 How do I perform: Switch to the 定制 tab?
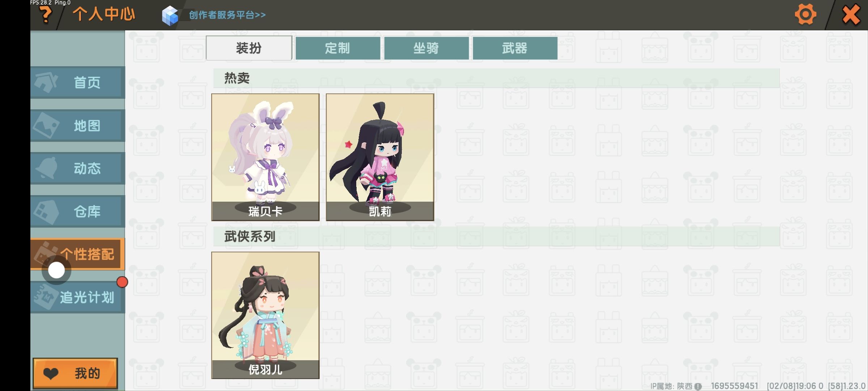pyautogui.click(x=338, y=48)
